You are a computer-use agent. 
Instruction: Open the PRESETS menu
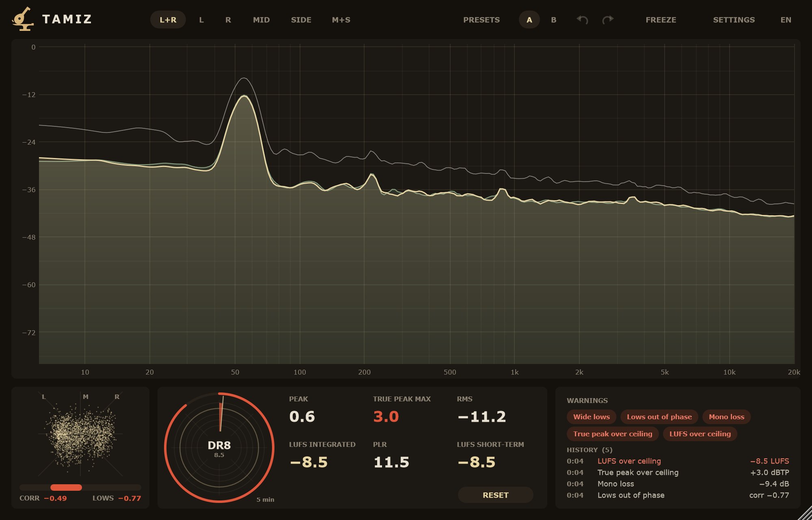482,19
